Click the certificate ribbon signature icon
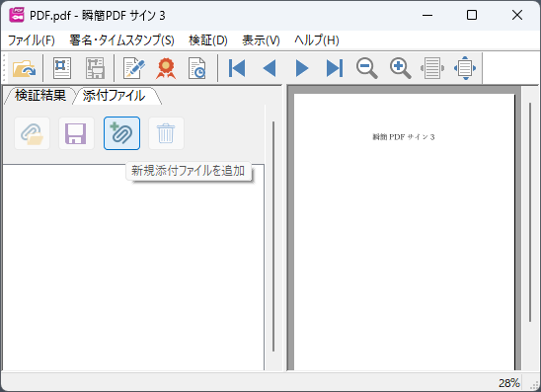This screenshot has height=392, width=541. pyautogui.click(x=166, y=68)
